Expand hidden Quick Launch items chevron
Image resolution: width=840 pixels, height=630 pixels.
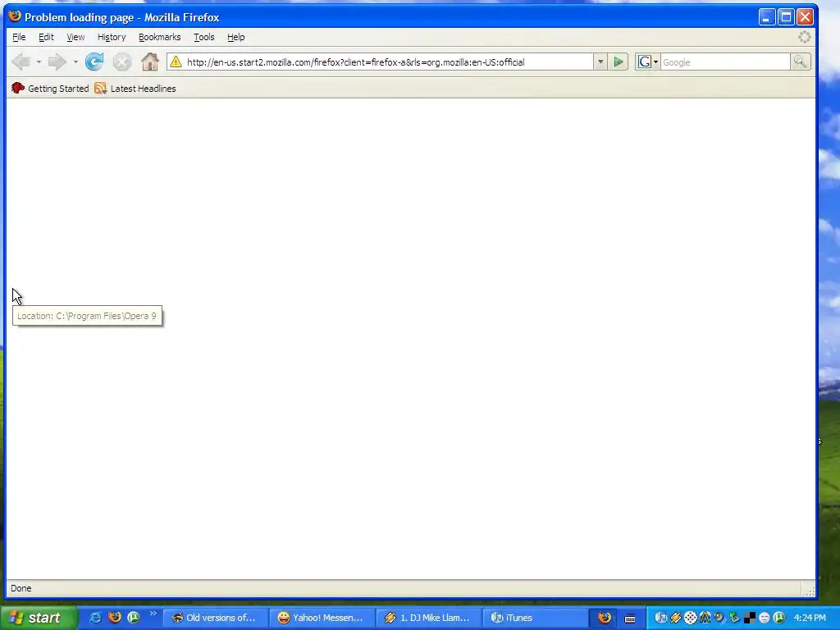tap(153, 614)
